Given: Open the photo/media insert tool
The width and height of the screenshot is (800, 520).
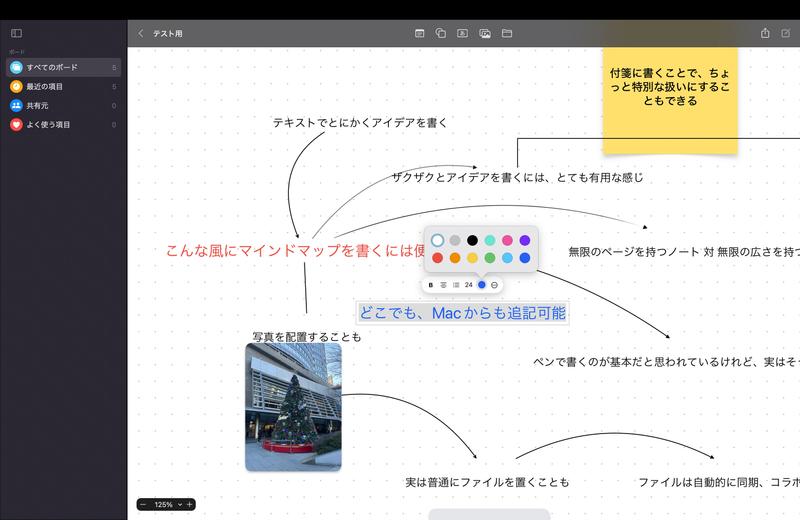Looking at the screenshot, I should coord(484,33).
